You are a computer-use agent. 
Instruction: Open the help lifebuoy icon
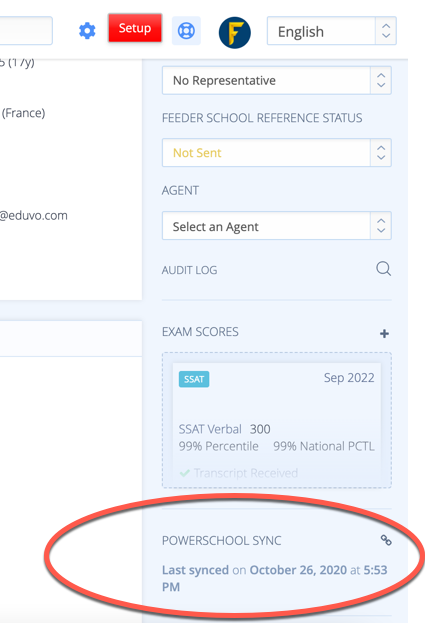[x=186, y=31]
